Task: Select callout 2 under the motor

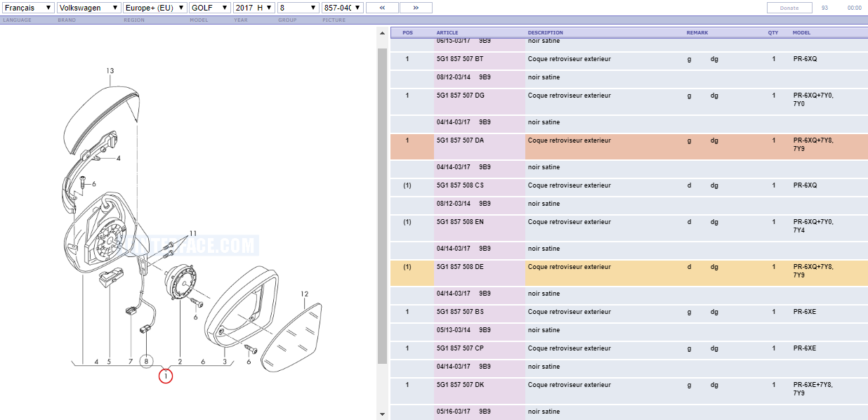Action: [x=180, y=362]
